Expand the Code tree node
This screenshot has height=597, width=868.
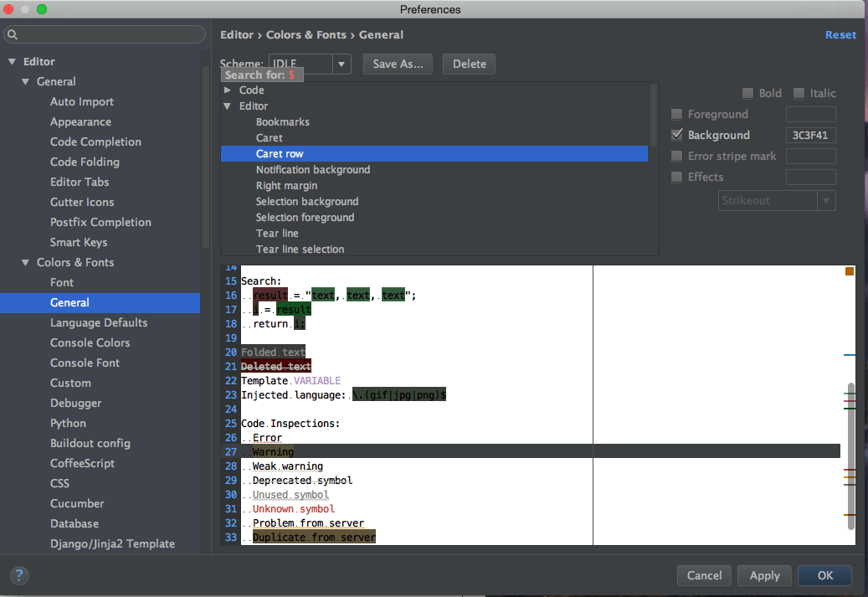(228, 90)
